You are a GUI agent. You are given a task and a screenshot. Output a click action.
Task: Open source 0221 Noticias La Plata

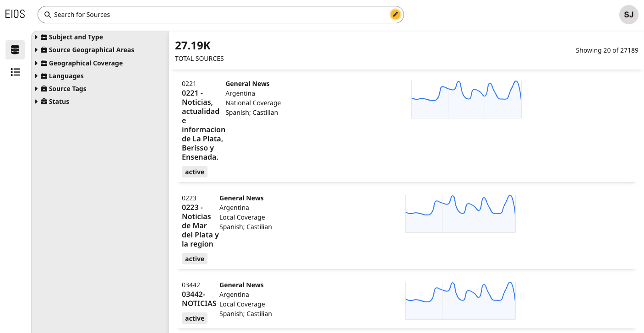[203, 125]
